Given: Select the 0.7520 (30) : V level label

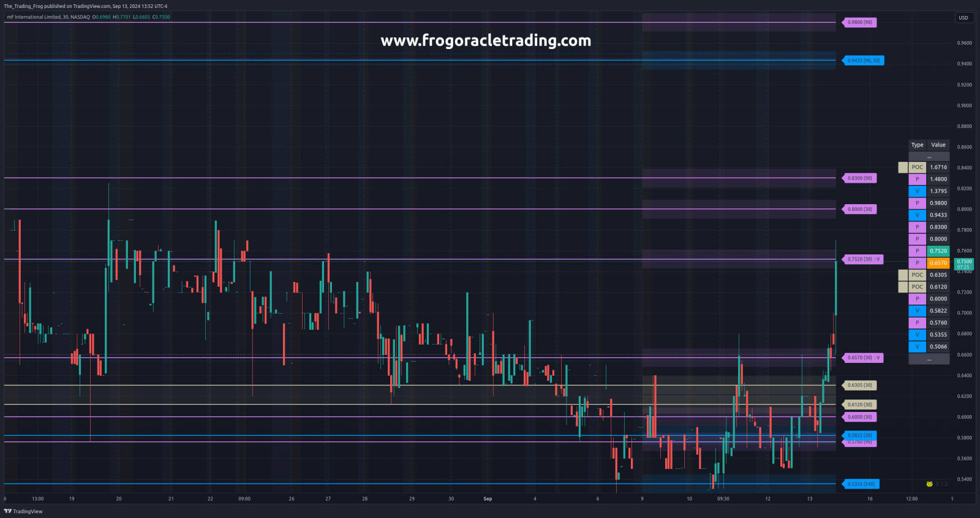Looking at the screenshot, I should pos(864,259).
